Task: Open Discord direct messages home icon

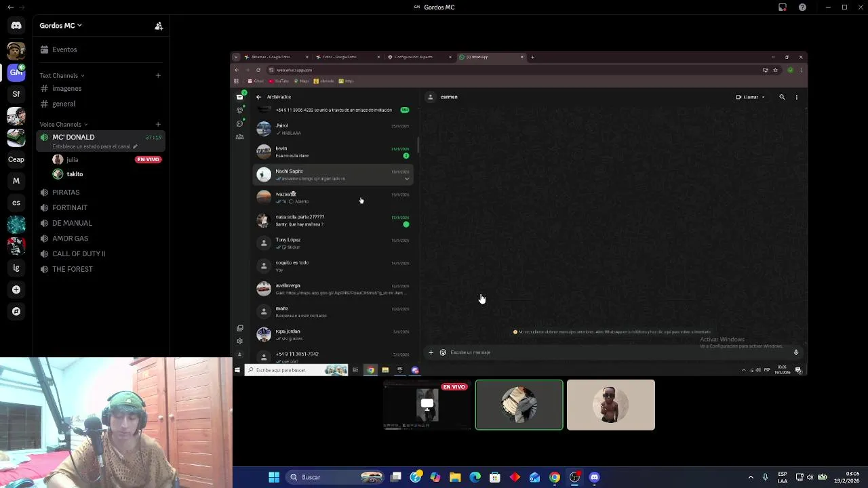Action: (16, 26)
